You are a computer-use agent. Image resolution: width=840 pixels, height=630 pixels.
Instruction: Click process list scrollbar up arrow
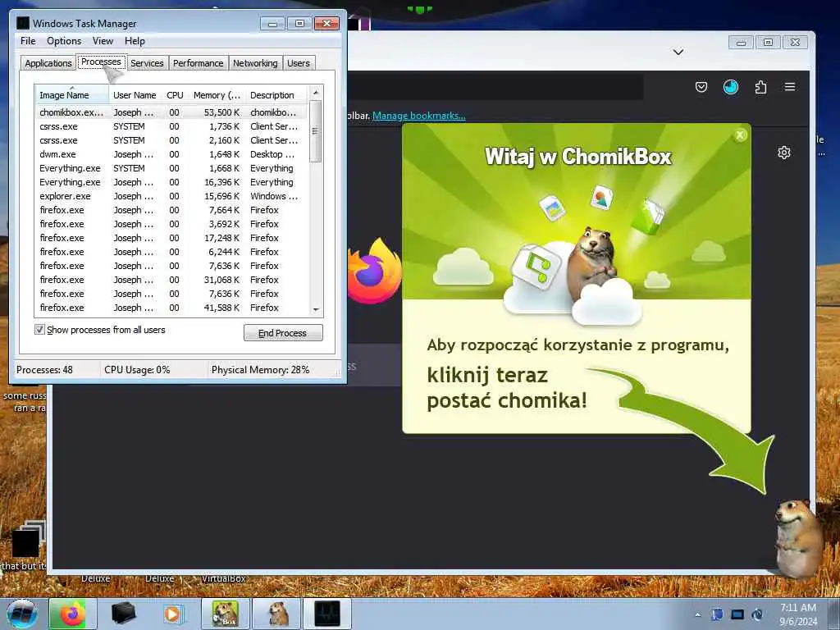tap(316, 92)
